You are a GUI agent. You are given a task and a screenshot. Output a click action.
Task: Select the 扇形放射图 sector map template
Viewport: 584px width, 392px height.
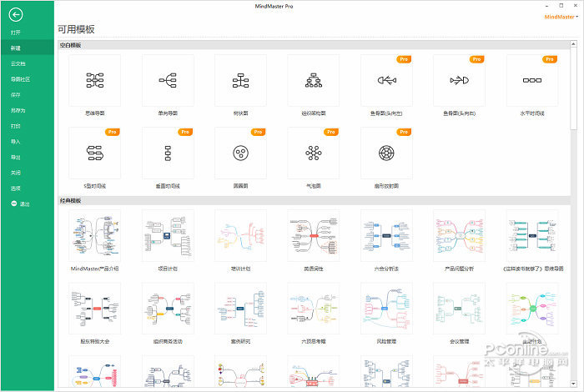click(x=386, y=153)
